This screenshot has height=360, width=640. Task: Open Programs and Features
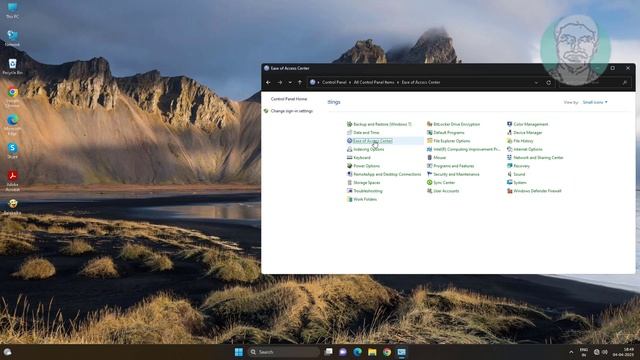(450, 166)
